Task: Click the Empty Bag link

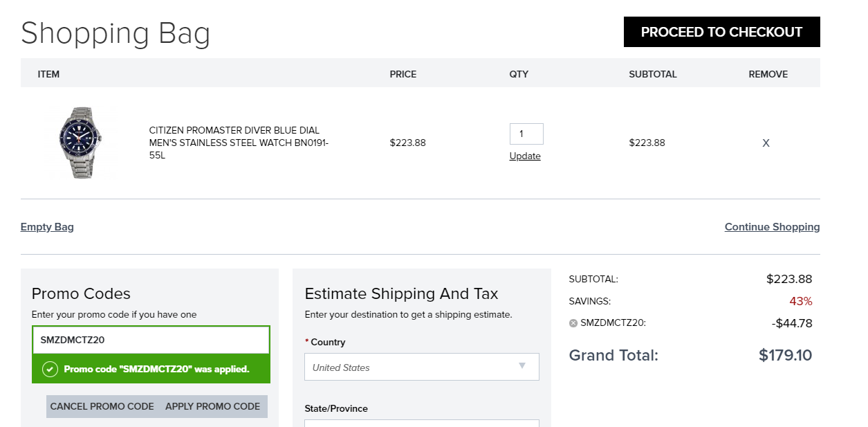Action: [x=47, y=227]
